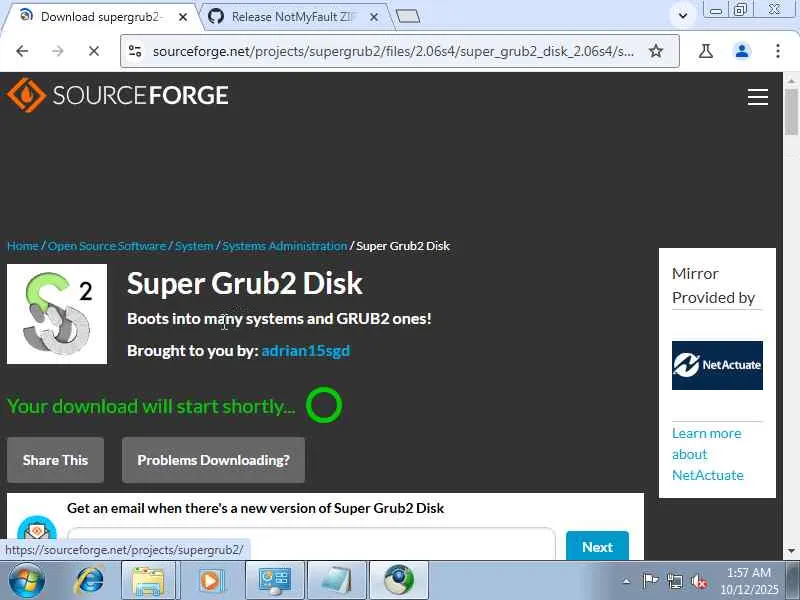
Task: Click the muted volume tray icon
Action: tap(699, 581)
